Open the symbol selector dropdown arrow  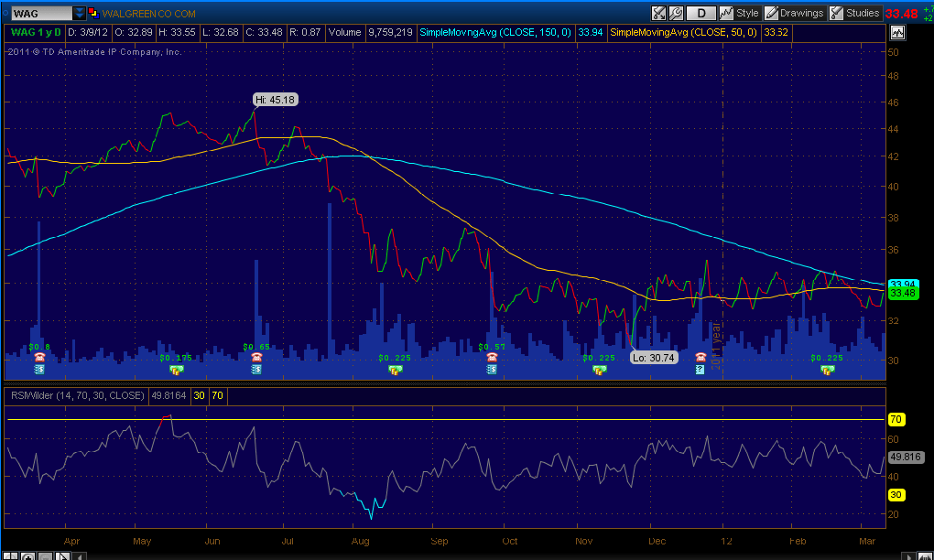(x=80, y=13)
